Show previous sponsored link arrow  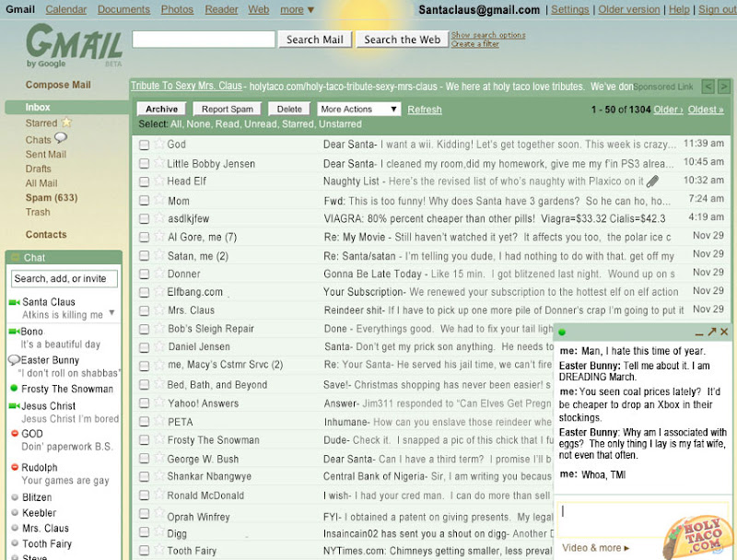[708, 87]
